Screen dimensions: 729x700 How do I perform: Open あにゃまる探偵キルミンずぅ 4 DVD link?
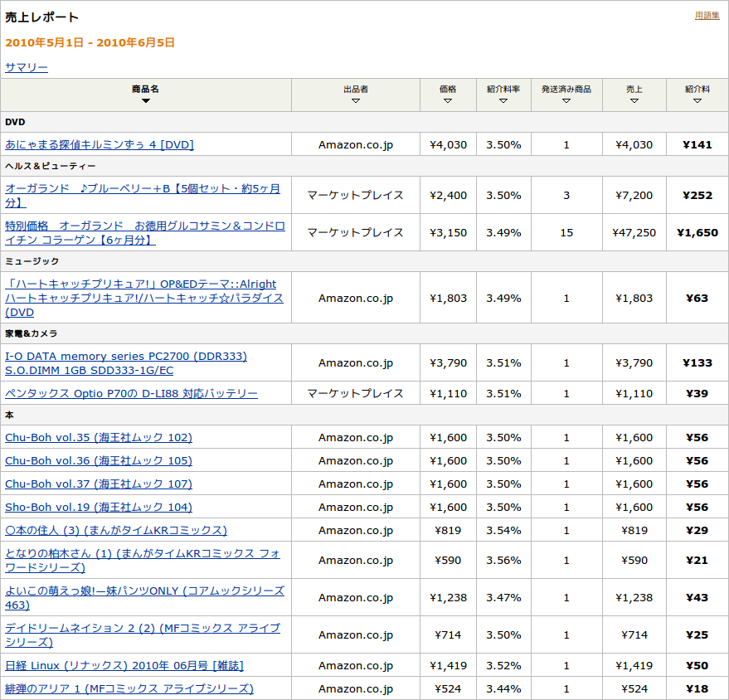click(100, 144)
